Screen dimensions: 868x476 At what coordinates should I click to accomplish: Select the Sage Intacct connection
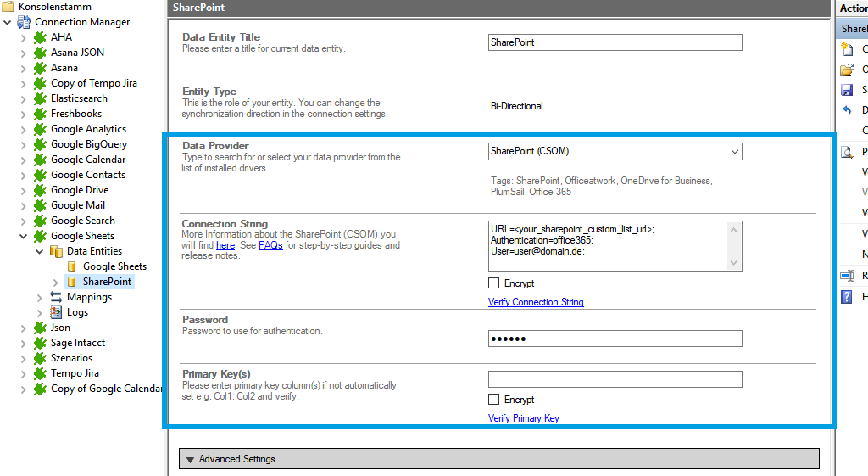click(x=78, y=343)
